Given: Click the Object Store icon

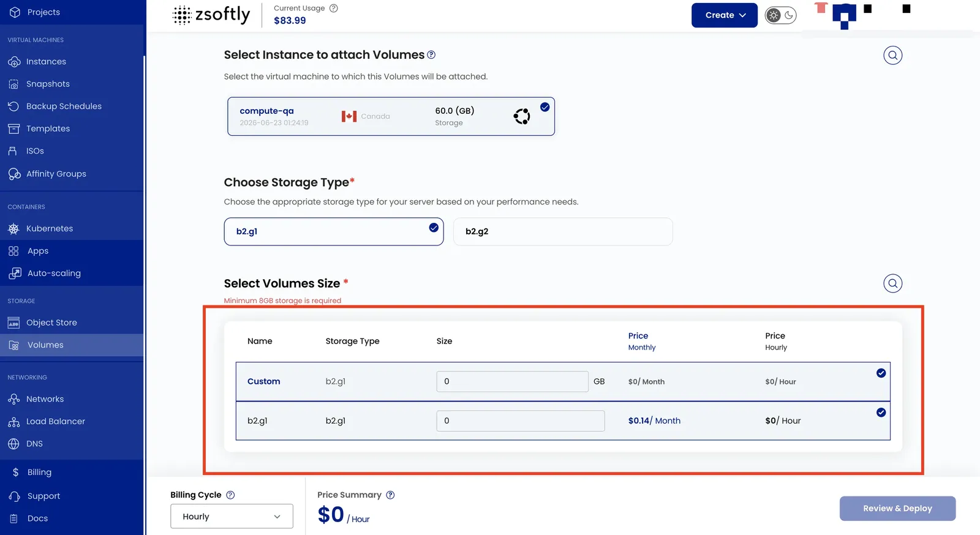Looking at the screenshot, I should point(13,323).
